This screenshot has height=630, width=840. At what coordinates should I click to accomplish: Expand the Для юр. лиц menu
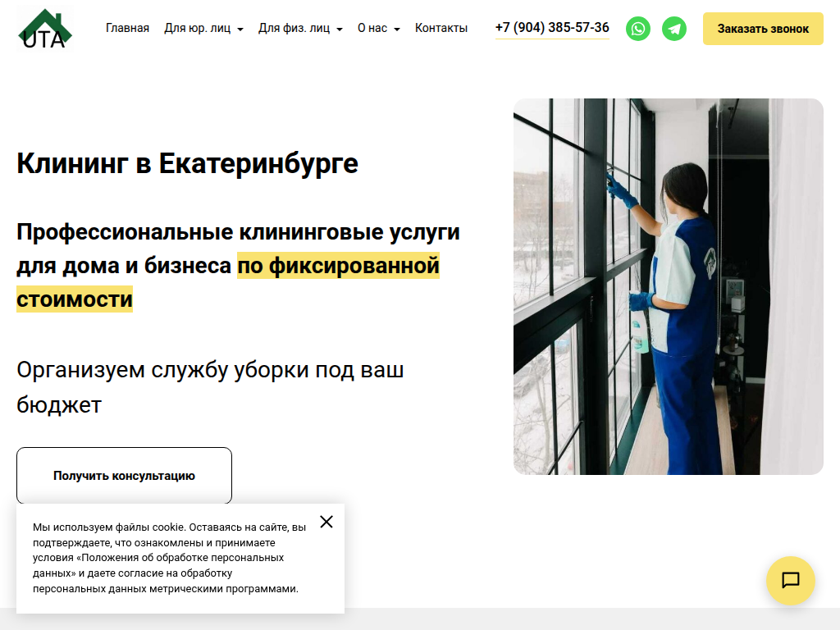pos(203,28)
